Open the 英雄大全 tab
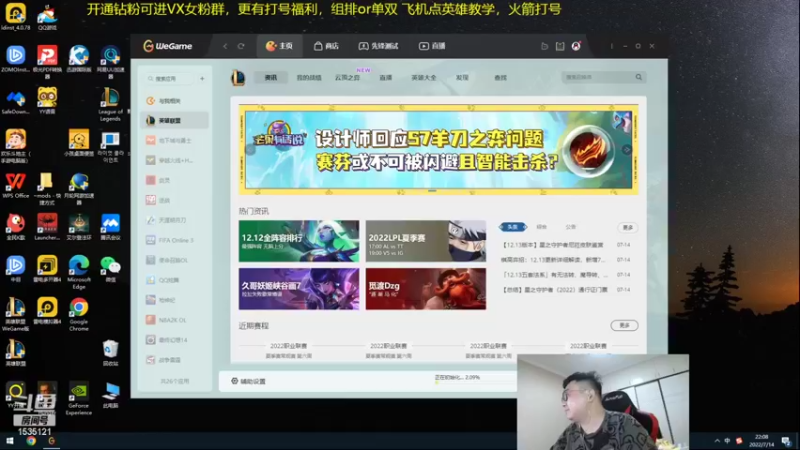This screenshot has height=450, width=800. coord(423,78)
